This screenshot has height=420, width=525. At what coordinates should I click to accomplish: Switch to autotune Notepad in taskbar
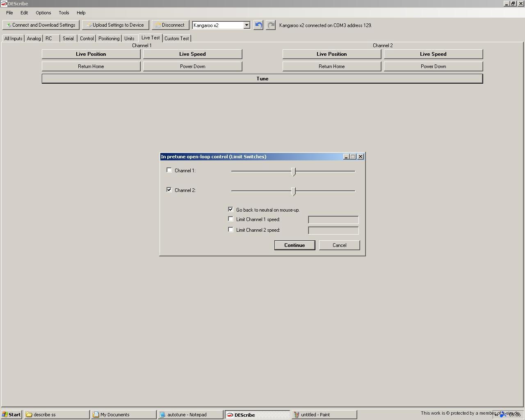tap(190, 415)
